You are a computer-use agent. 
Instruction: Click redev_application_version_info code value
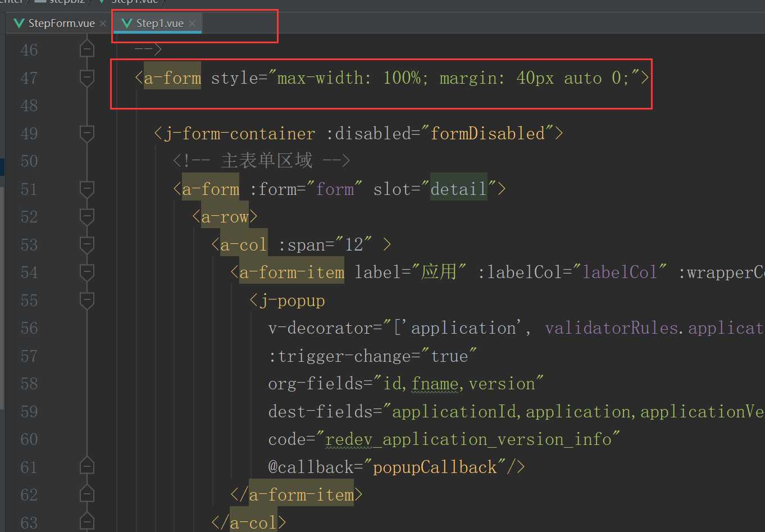pyautogui.click(x=468, y=439)
